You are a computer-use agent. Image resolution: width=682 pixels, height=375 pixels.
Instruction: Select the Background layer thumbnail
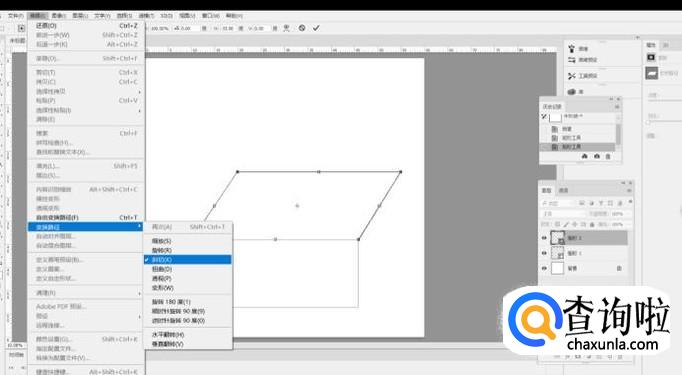point(558,268)
